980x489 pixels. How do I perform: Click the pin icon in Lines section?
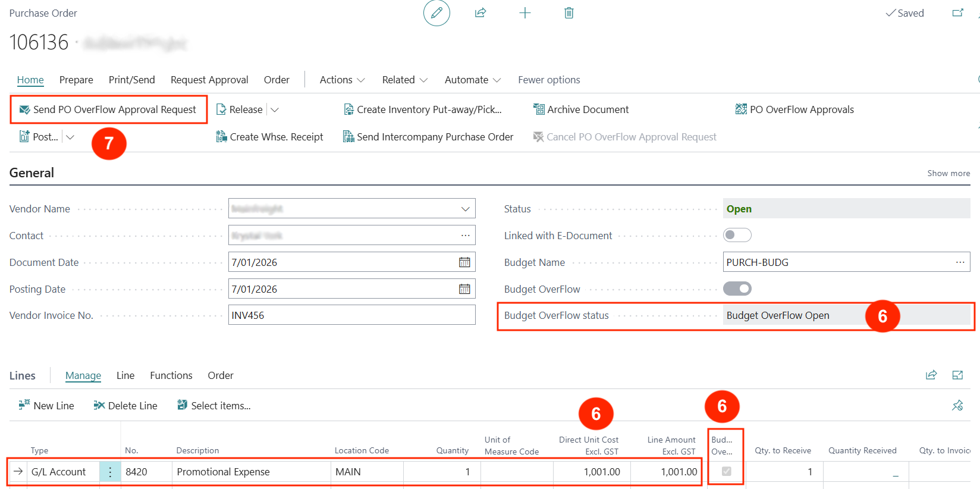coord(957,406)
